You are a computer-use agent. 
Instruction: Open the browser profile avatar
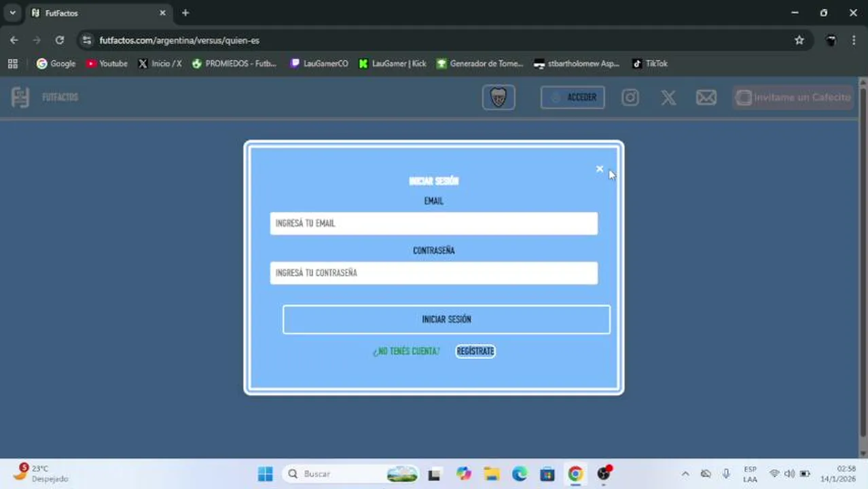coord(831,40)
